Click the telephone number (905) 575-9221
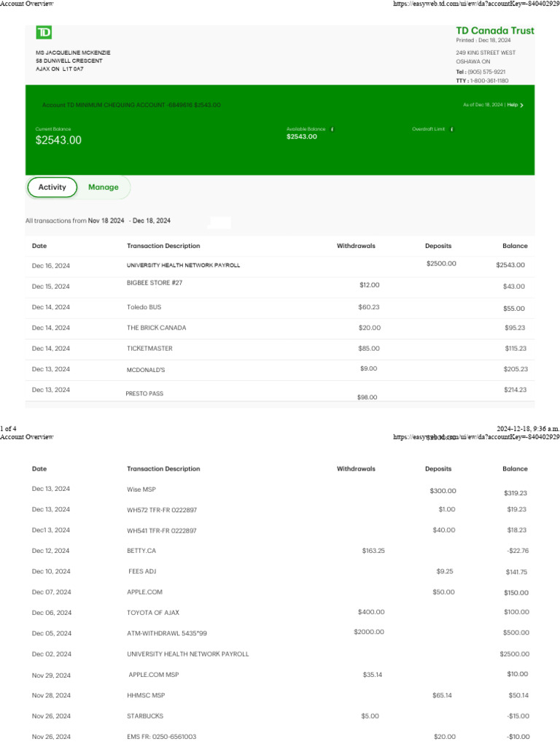Image resolution: width=560 pixels, height=747 pixels. point(486,72)
